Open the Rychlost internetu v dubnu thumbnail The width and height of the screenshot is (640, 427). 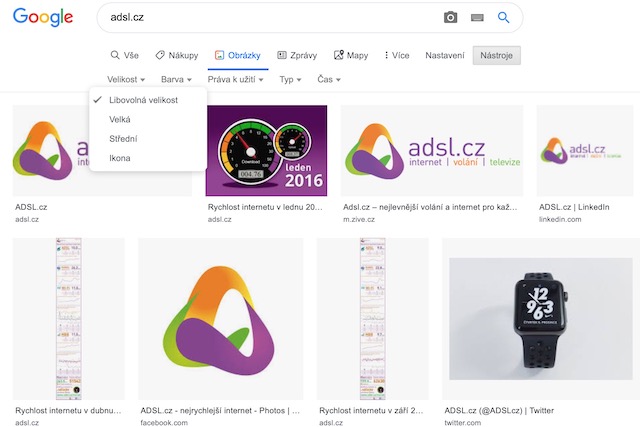(69, 319)
